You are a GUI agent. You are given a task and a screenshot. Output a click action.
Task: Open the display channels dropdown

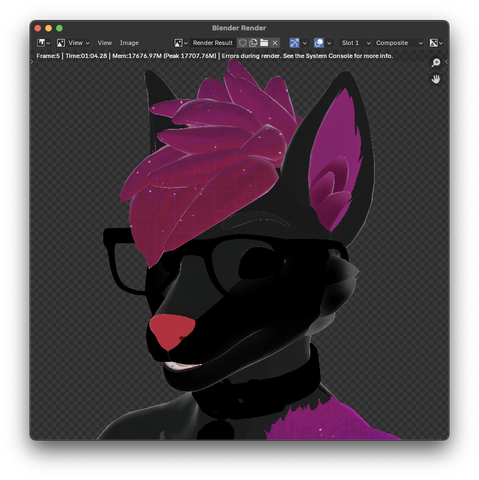436,43
